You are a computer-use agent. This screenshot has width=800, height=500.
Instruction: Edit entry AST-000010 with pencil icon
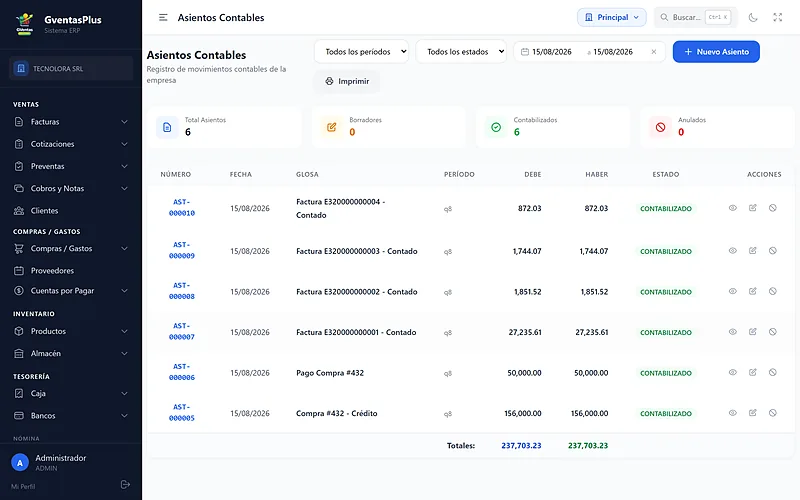tap(753, 208)
